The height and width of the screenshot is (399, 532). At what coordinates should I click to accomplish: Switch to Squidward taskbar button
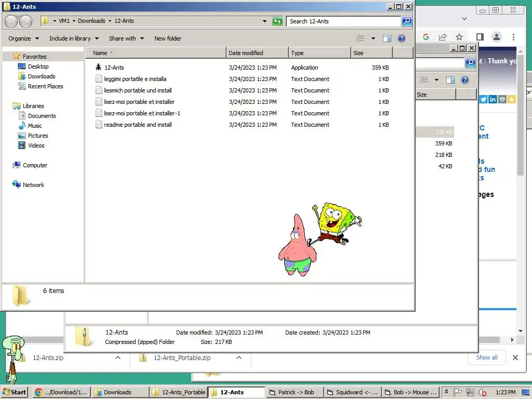(353, 392)
